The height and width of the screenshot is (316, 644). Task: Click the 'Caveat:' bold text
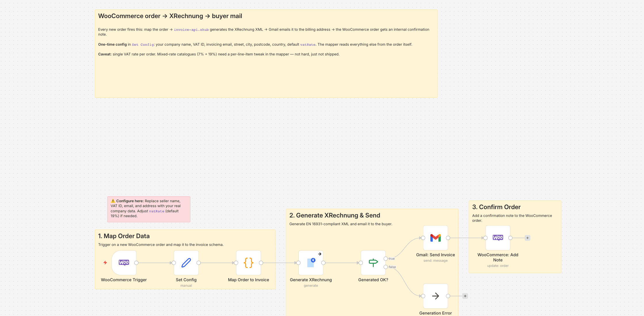pyautogui.click(x=105, y=54)
